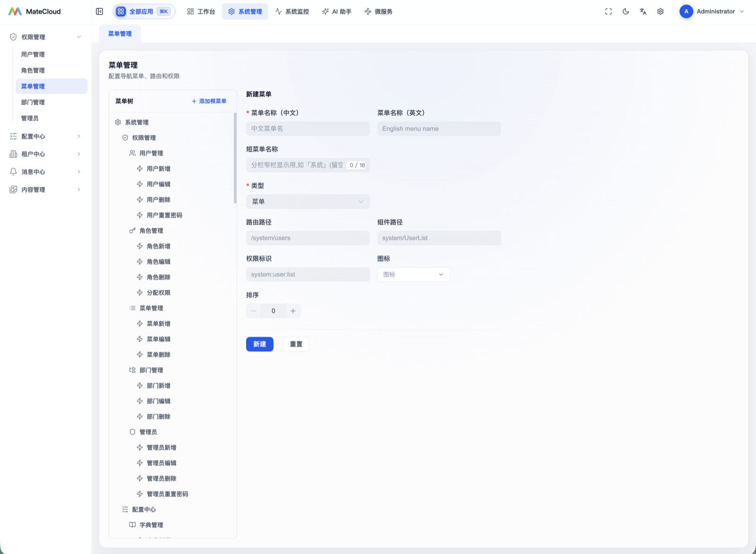This screenshot has height=554, width=756.
Task: Click the MateCloud logo icon
Action: coord(15,11)
